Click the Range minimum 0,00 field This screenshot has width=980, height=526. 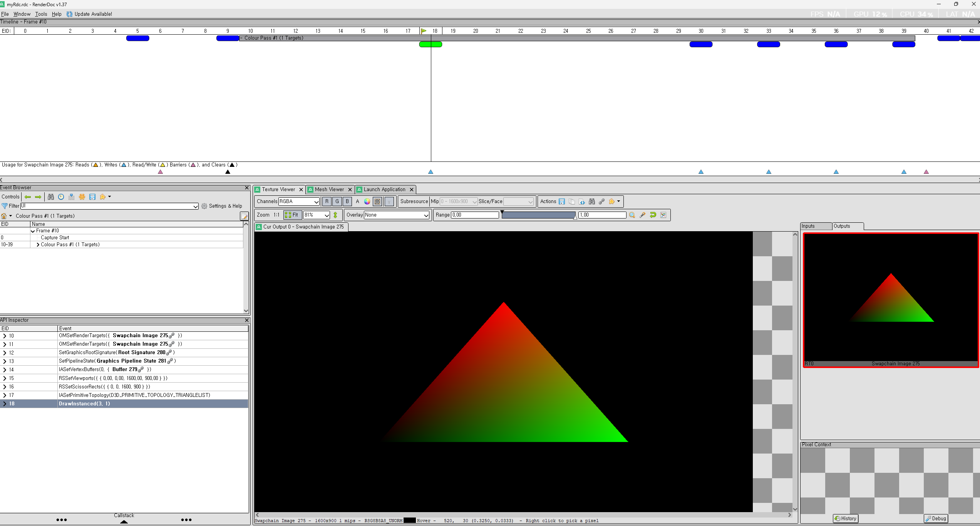[475, 215]
